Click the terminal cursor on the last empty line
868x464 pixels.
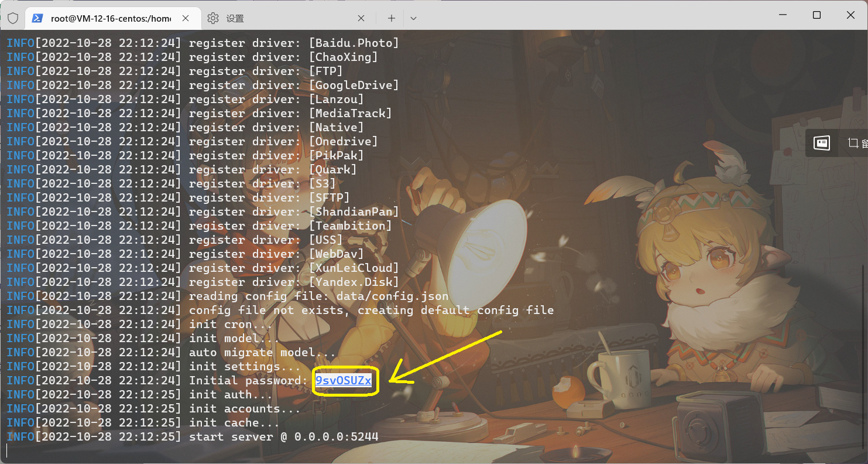(7, 451)
